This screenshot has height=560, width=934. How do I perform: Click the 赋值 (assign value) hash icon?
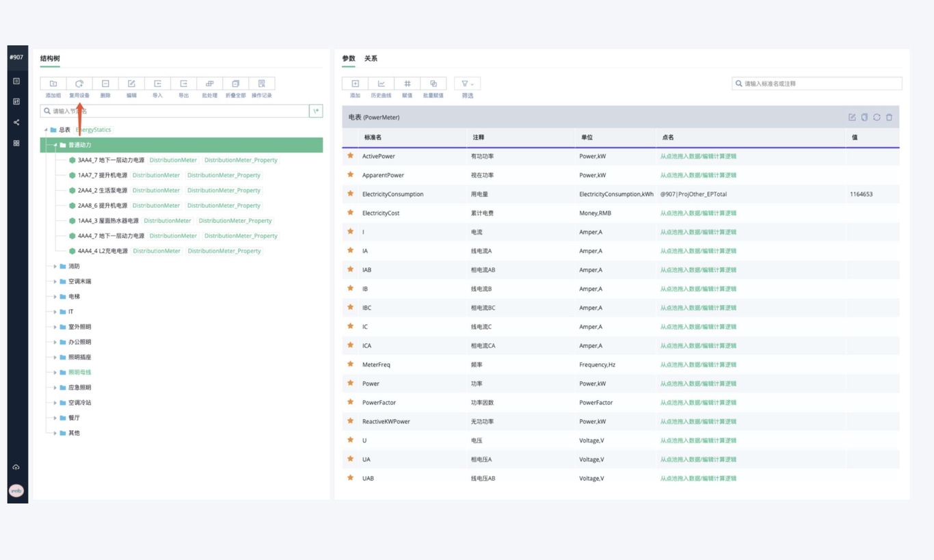[x=407, y=83]
